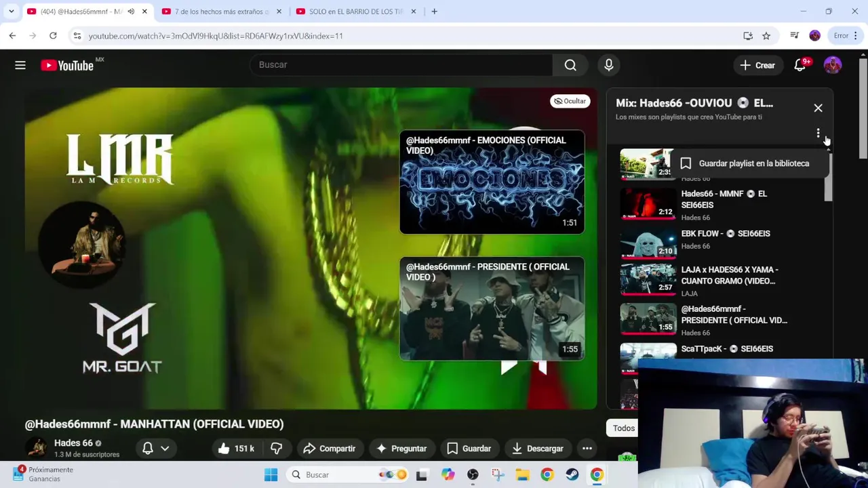Open the notifications bell in the header

pos(800,65)
